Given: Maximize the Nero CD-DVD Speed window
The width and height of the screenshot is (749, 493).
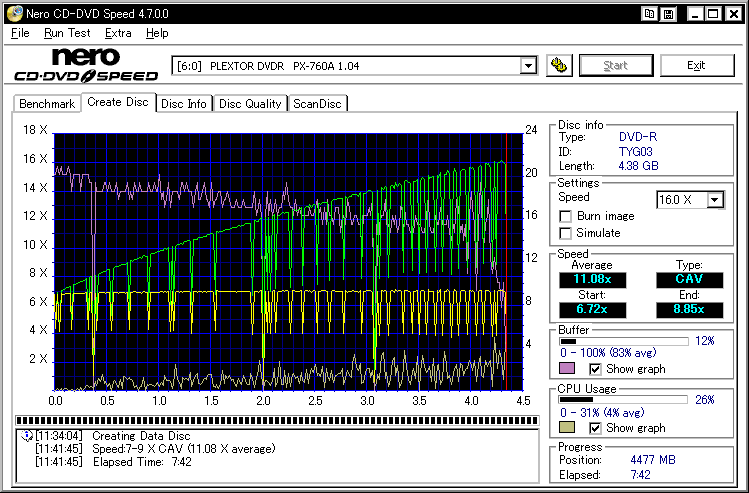Looking at the screenshot, I should [x=714, y=14].
